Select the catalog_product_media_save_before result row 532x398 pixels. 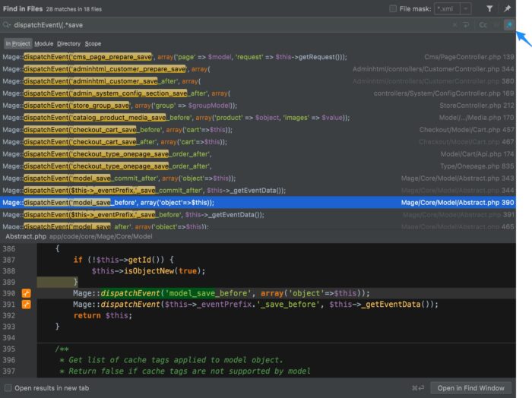pyautogui.click(x=258, y=118)
